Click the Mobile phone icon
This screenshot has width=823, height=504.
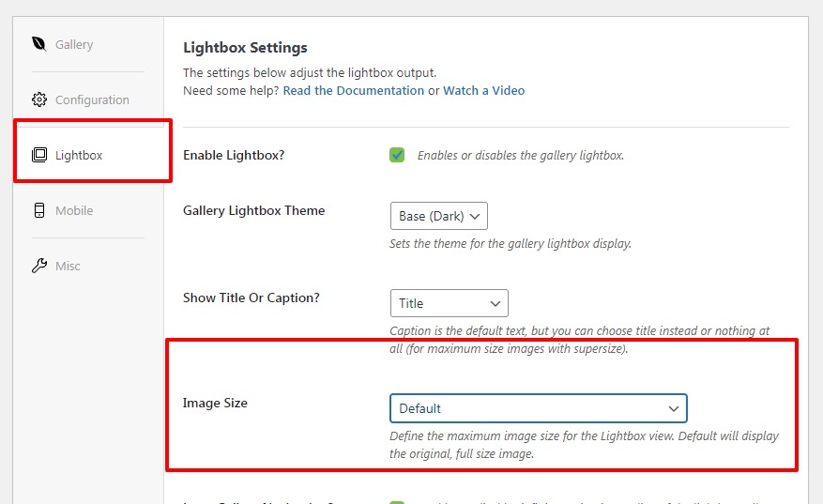(x=38, y=210)
